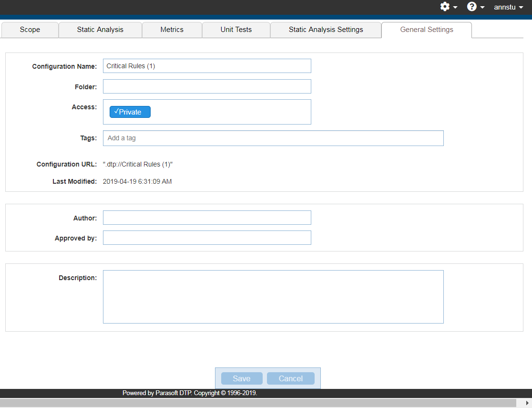Click the Cancel button

pyautogui.click(x=291, y=378)
